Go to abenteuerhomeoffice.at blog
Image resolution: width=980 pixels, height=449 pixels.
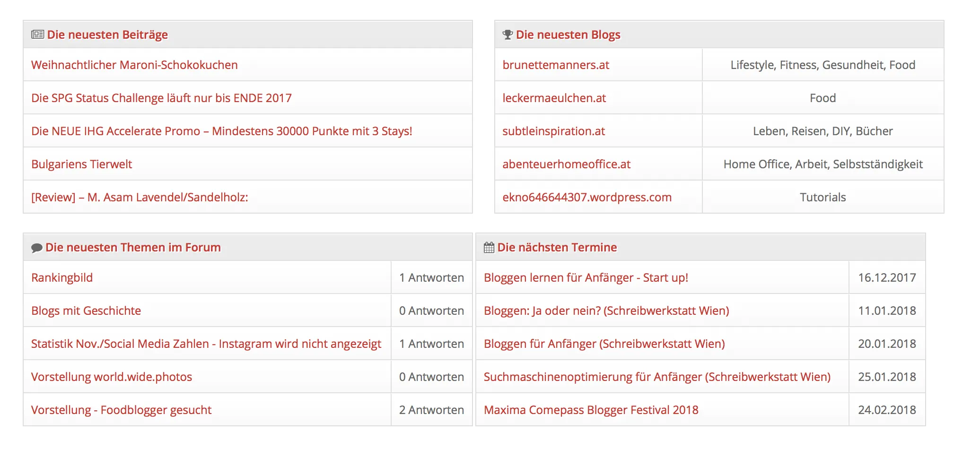[566, 164]
